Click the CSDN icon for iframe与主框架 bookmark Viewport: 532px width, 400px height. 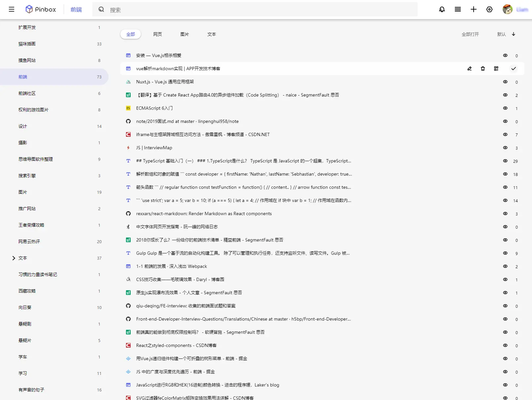[128, 134]
